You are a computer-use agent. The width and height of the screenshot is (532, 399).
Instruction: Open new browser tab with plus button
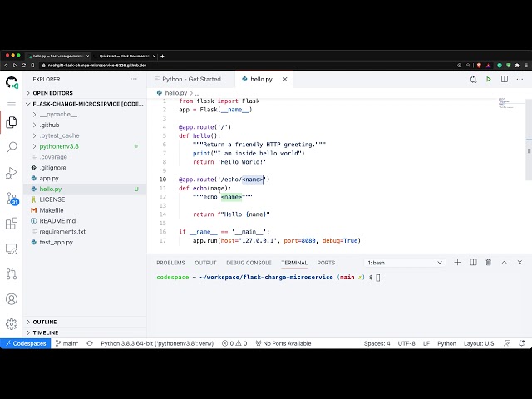tap(162, 57)
